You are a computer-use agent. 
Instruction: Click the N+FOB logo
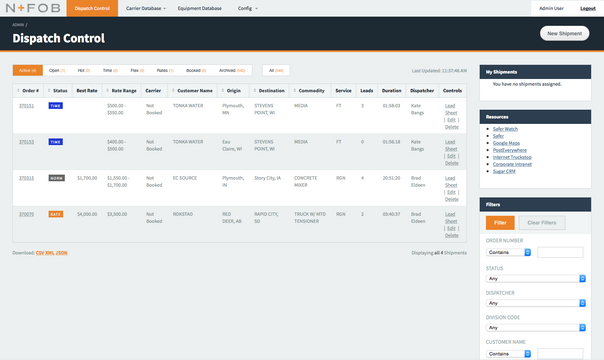click(33, 8)
